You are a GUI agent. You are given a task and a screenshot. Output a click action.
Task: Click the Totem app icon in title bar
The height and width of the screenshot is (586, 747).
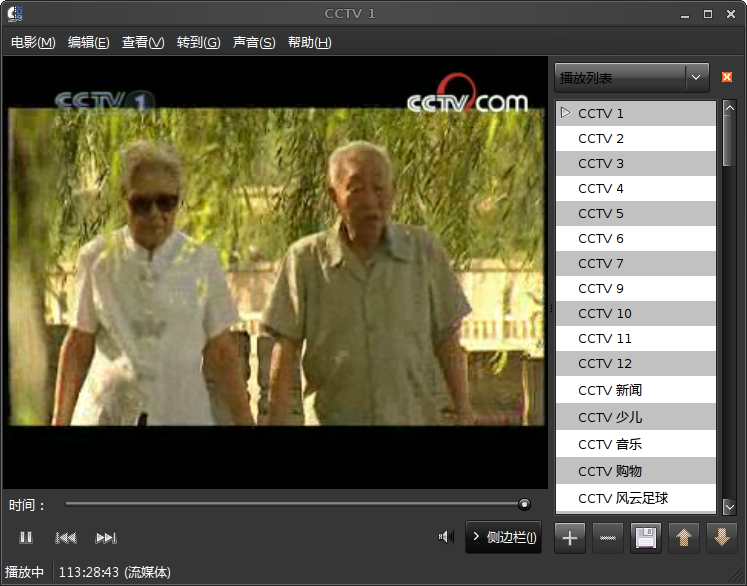point(15,13)
